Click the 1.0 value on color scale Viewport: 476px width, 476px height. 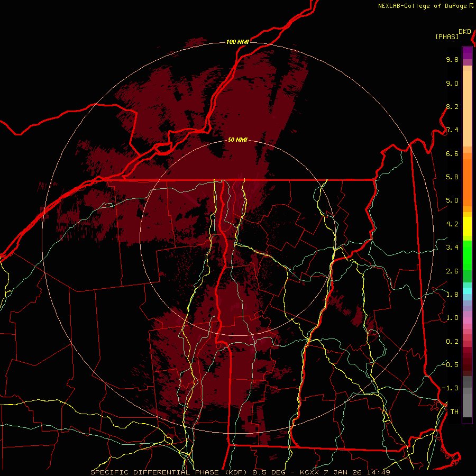[x=452, y=318]
